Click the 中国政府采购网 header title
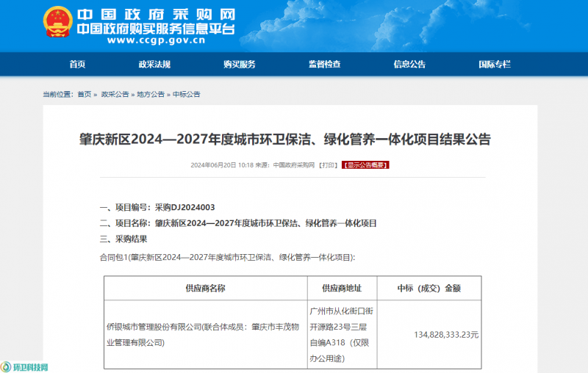The width and height of the screenshot is (588, 373). click(157, 15)
